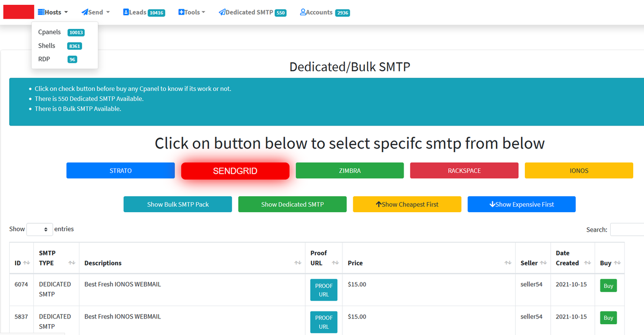Image resolution: width=644 pixels, height=335 pixels.
Task: Filter list by RACKSPACE button
Action: coord(464,170)
